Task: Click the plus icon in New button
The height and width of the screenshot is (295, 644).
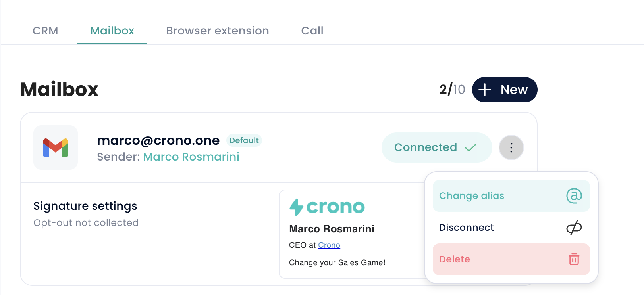Action: pos(485,90)
